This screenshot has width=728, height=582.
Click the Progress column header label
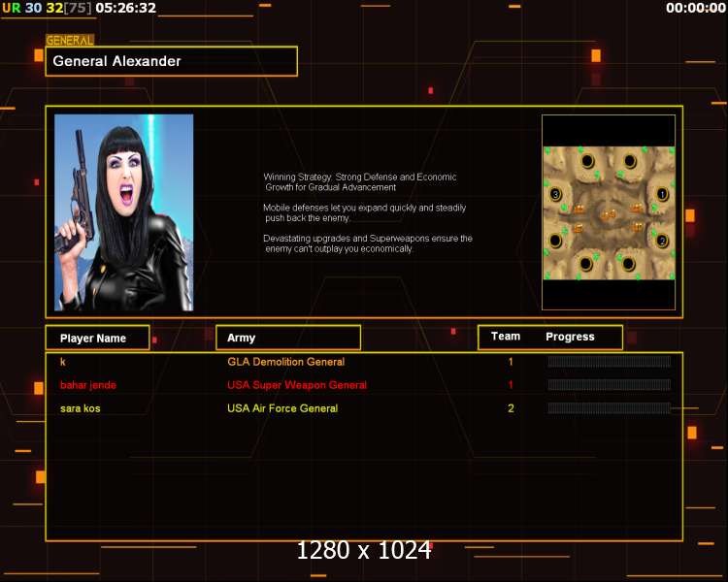570,337
